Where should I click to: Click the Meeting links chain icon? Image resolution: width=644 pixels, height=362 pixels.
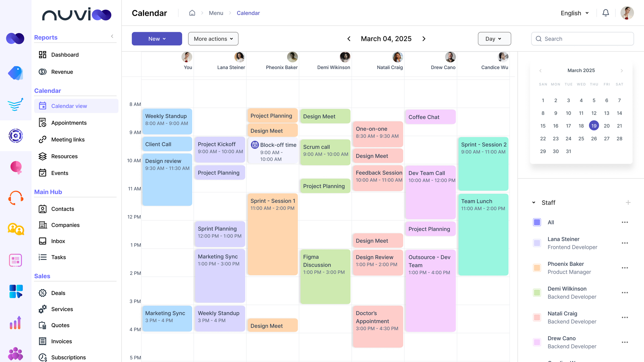click(x=43, y=139)
